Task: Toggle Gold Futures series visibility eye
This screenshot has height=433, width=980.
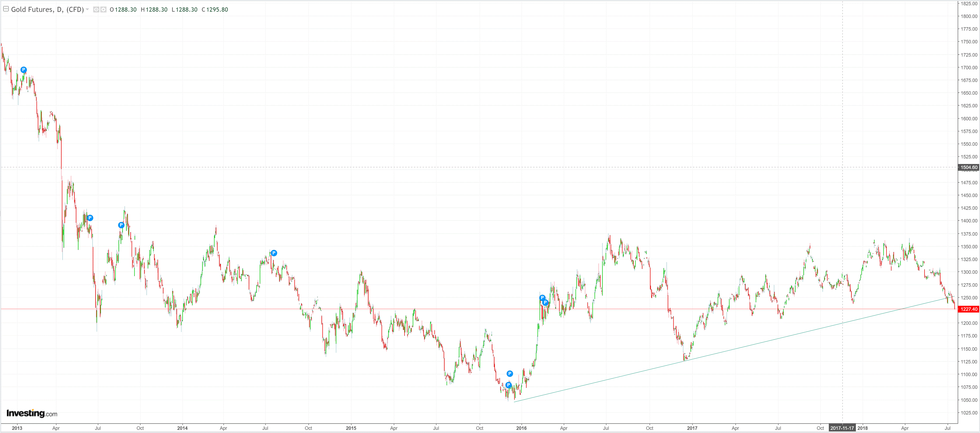Action: click(96, 10)
